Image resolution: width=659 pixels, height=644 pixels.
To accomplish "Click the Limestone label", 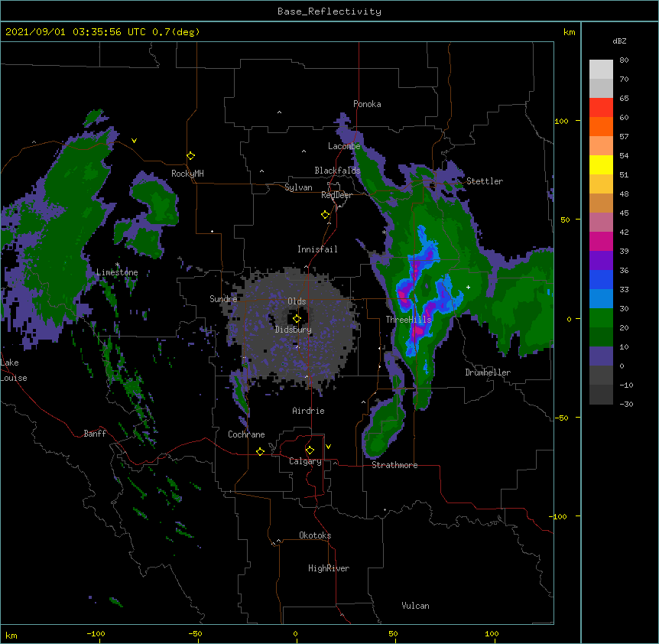I will point(117,272).
